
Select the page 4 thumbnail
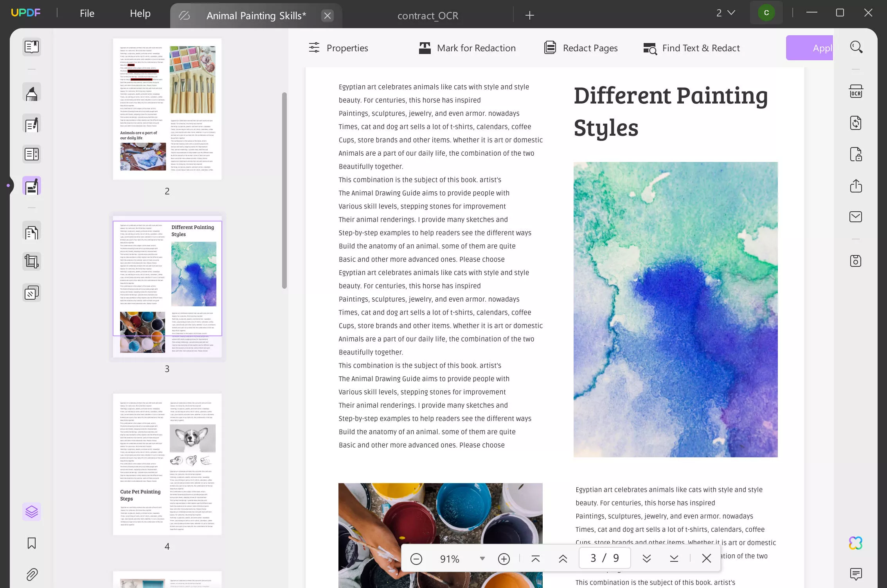[167, 464]
